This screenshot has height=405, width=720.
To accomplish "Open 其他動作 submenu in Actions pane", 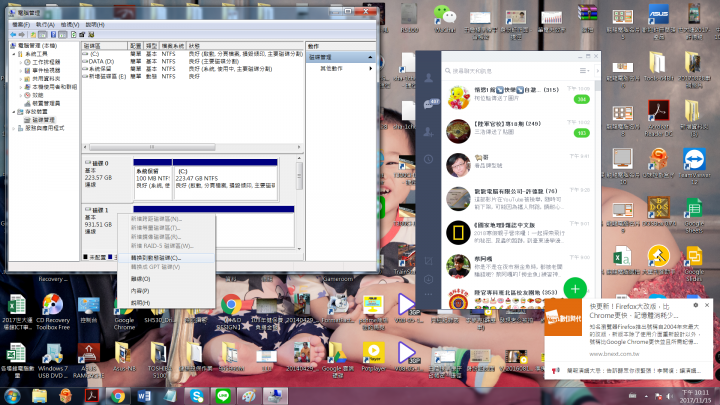I will click(x=341, y=68).
